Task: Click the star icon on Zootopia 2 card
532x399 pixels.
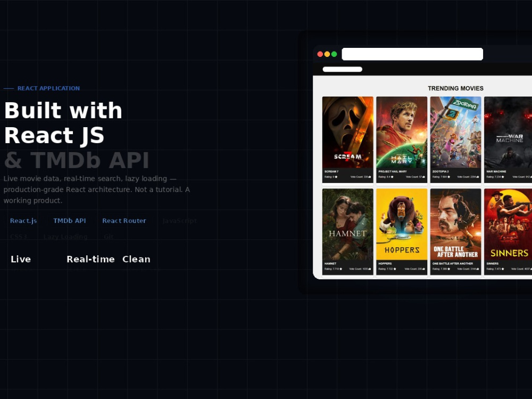Action: [x=448, y=177]
